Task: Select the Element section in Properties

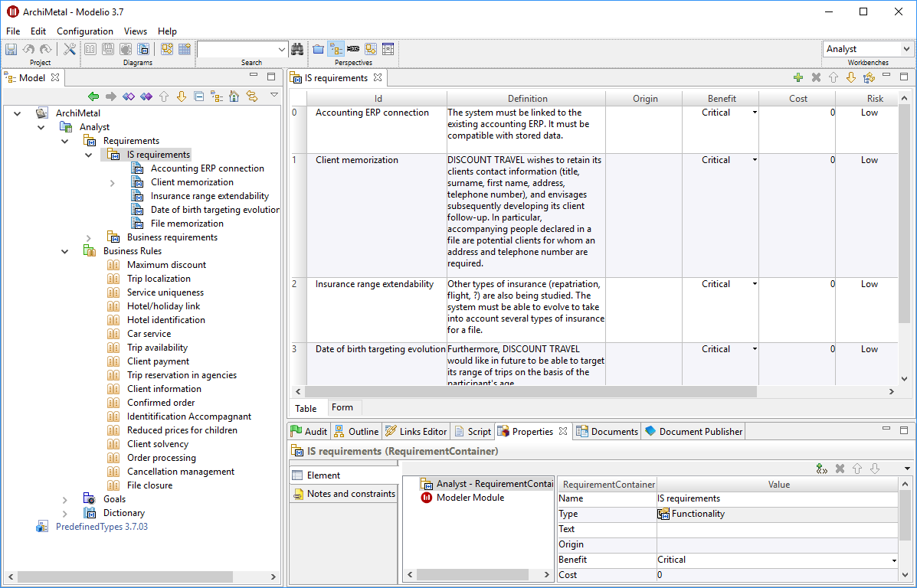Action: [x=343, y=475]
